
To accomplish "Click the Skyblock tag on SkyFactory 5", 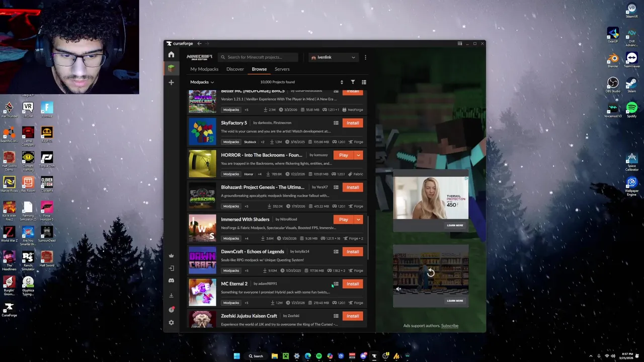I will (x=250, y=142).
